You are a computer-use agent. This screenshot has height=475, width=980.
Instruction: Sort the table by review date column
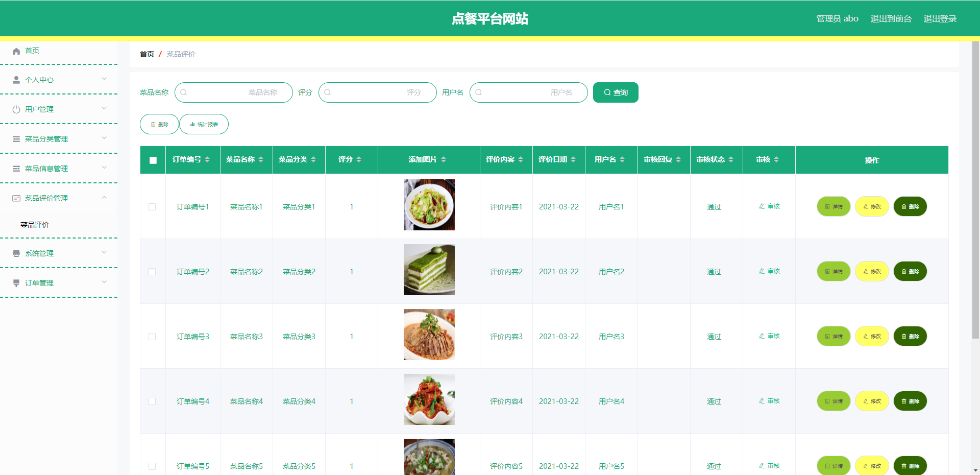(573, 160)
